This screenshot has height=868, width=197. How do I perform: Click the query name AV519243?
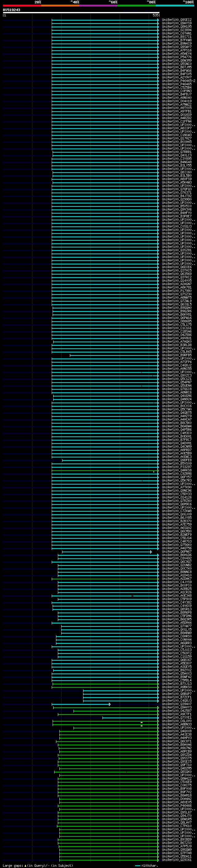click(11, 10)
